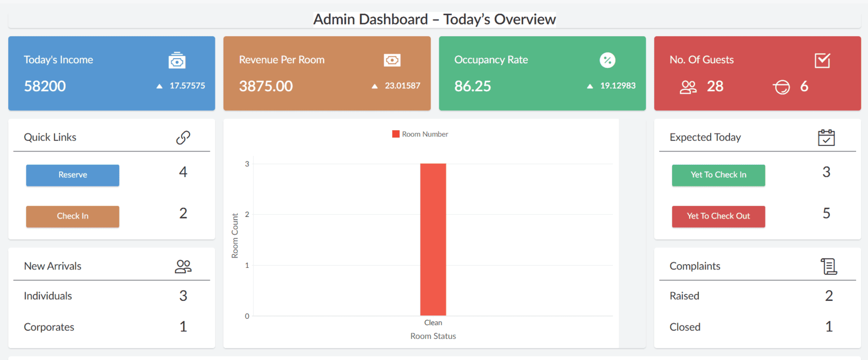Click the up triangle next to 19.12983
Viewport: 868px width, 360px height.
(590, 86)
